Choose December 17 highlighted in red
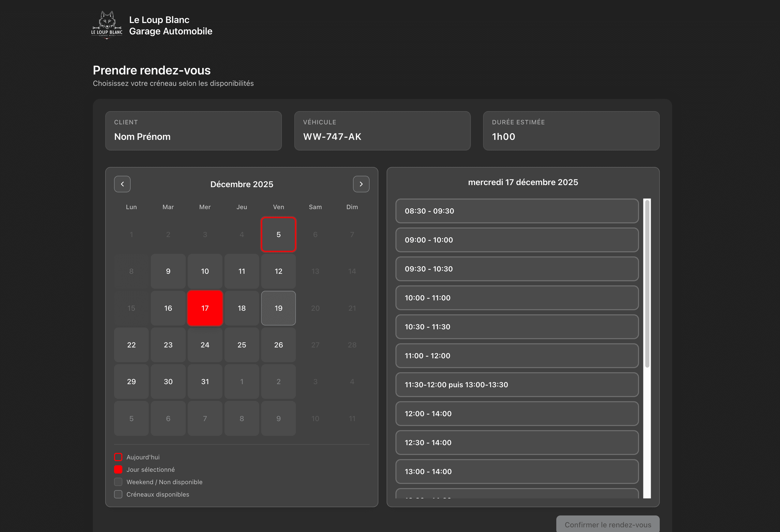Image resolution: width=780 pixels, height=532 pixels. coord(205,308)
